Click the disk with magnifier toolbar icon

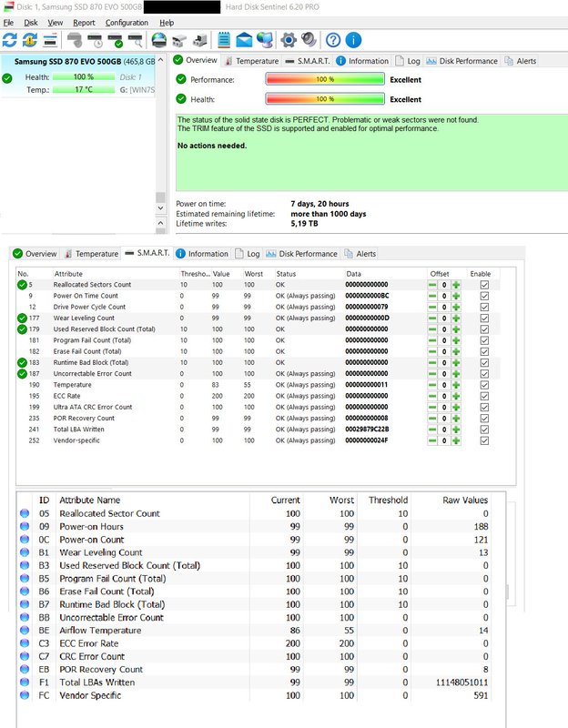[135, 40]
